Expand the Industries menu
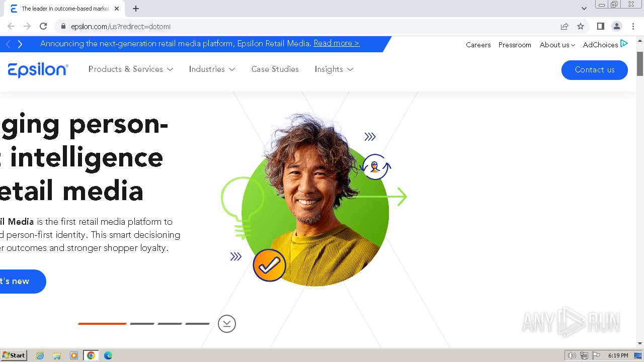This screenshot has width=644, height=362. pos(212,69)
